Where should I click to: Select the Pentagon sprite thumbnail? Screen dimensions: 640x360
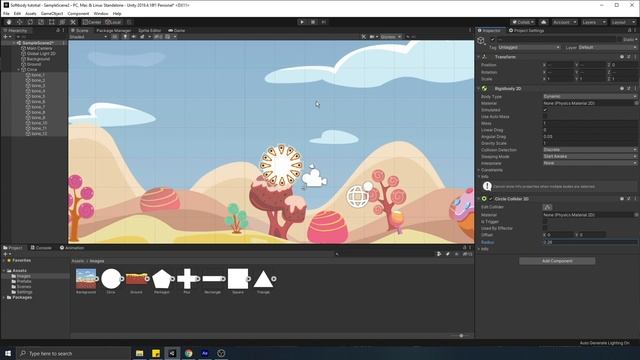(x=162, y=279)
